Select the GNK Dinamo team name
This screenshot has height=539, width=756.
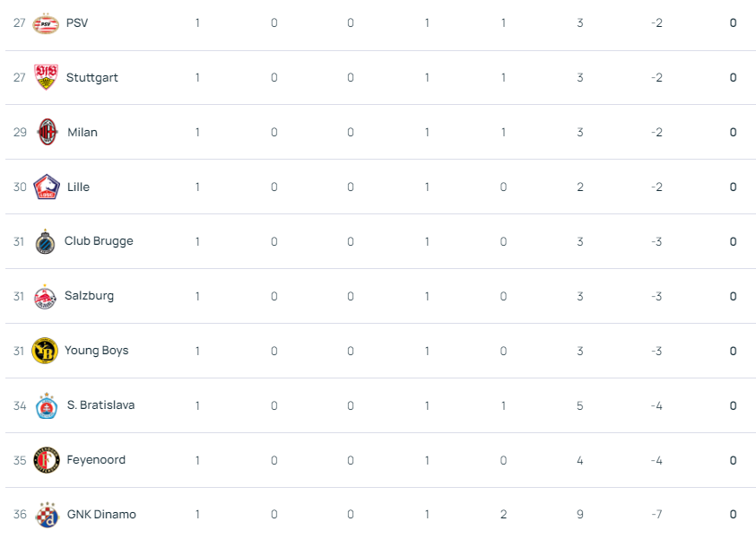tap(101, 515)
